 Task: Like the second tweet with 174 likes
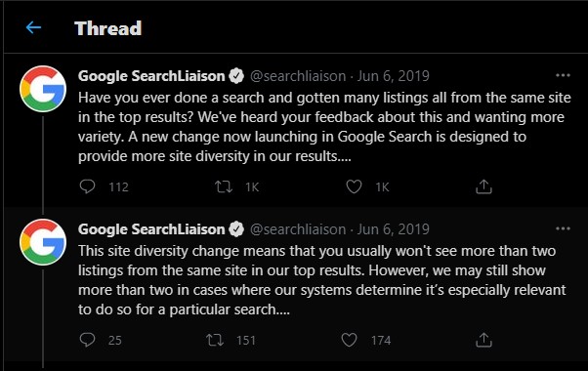point(349,340)
